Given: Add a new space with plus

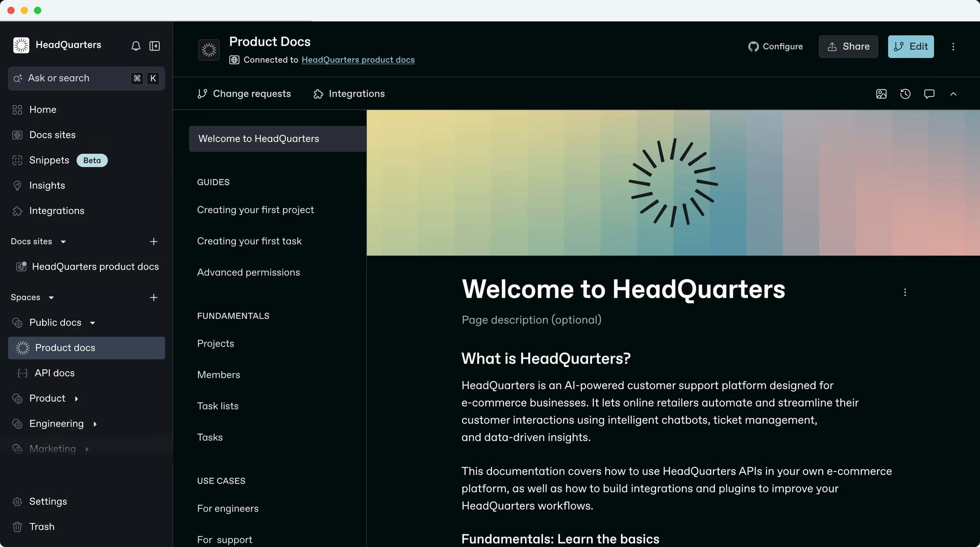Looking at the screenshot, I should 154,297.
